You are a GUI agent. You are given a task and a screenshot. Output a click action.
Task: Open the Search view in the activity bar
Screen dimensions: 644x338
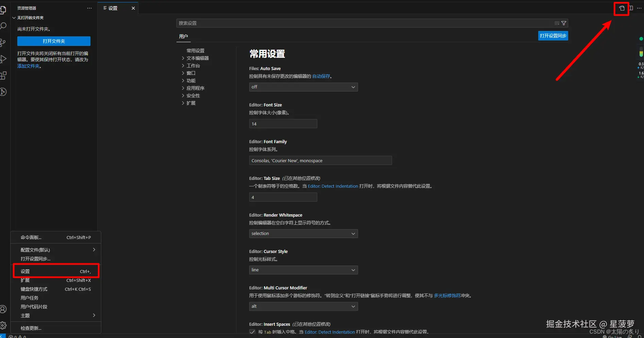click(3, 26)
